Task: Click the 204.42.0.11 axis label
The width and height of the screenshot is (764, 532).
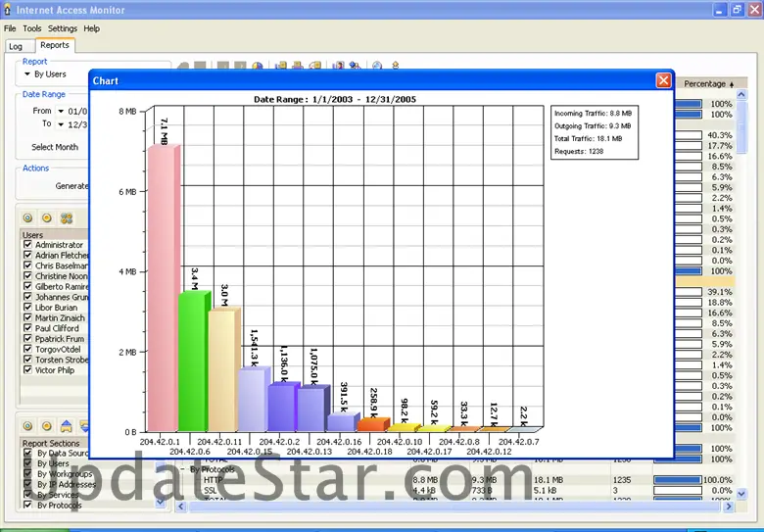Action: pos(219,442)
